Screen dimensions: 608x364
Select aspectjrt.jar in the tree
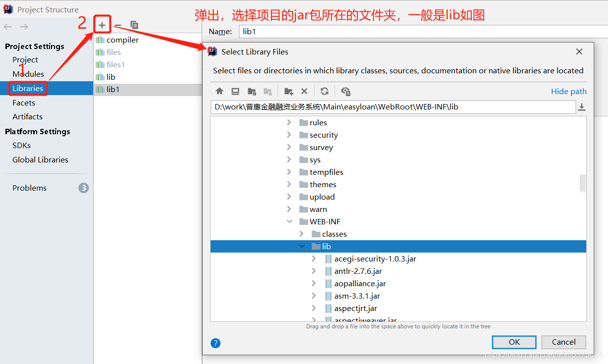[355, 308]
